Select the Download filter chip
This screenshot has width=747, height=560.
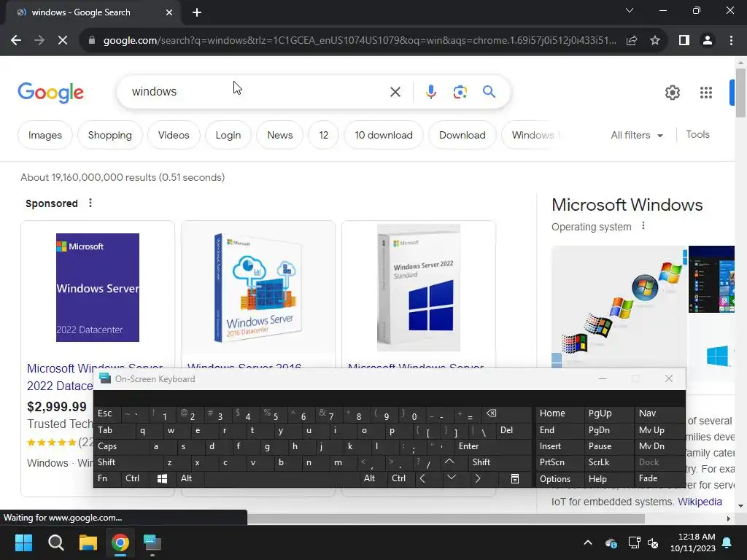[462, 135]
